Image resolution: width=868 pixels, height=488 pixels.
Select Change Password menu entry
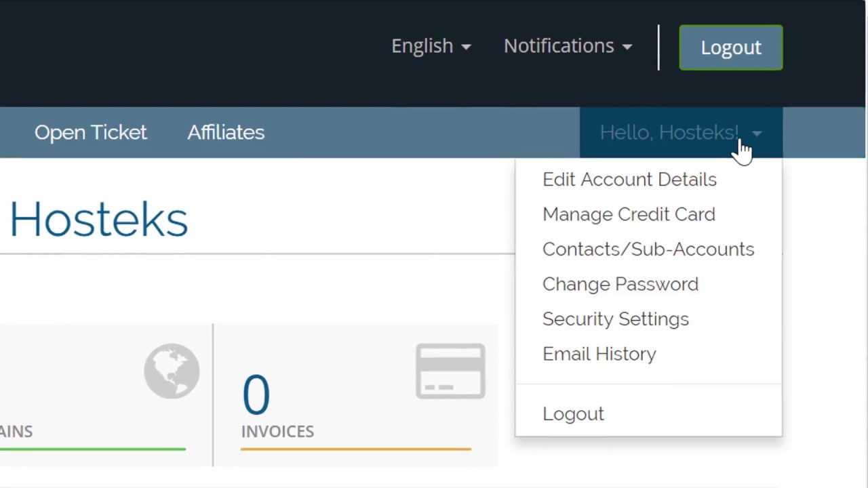click(620, 284)
